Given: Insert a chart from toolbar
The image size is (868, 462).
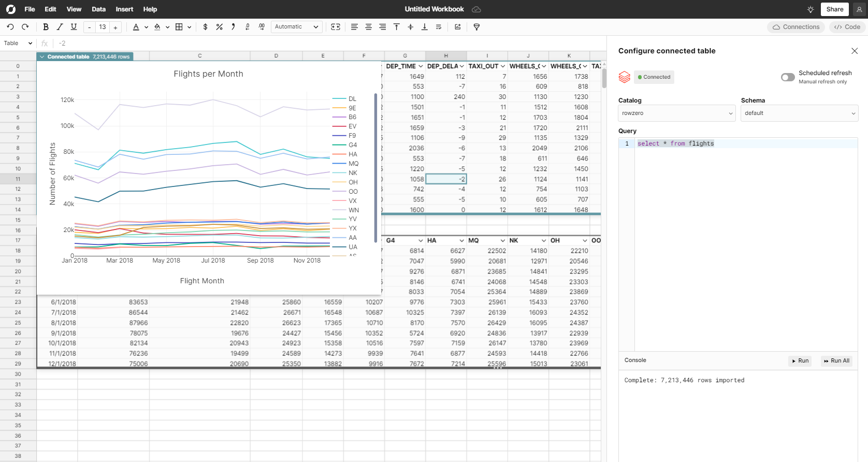Looking at the screenshot, I should pyautogui.click(x=458, y=27).
